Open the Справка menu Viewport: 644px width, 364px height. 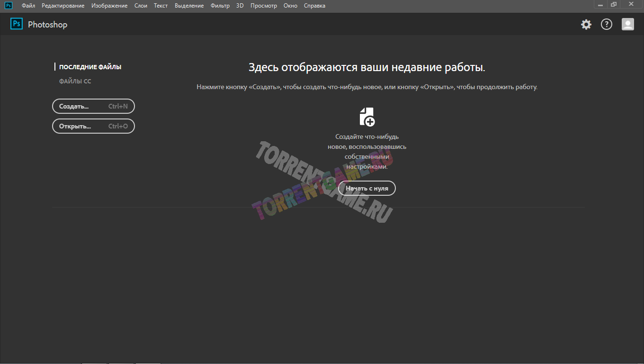[x=314, y=5]
